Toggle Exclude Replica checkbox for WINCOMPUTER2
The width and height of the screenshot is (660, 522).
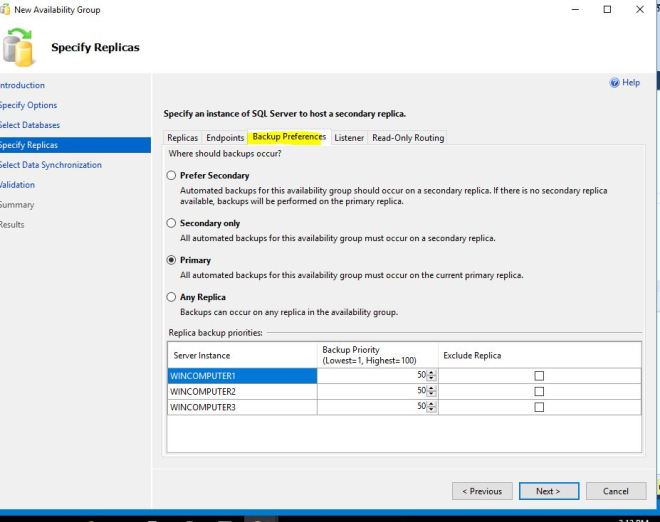[x=539, y=392]
